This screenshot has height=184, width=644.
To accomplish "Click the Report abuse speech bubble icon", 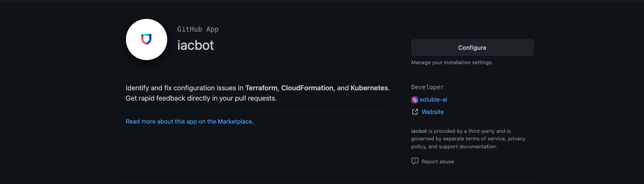I will (x=415, y=161).
